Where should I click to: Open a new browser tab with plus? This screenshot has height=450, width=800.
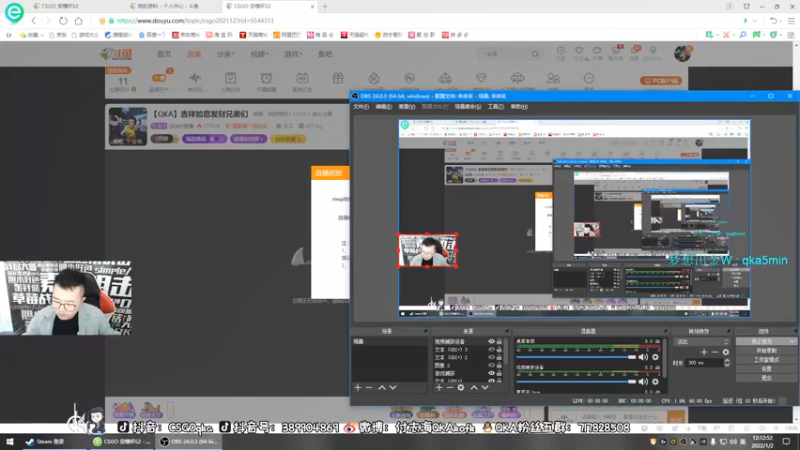(x=325, y=7)
